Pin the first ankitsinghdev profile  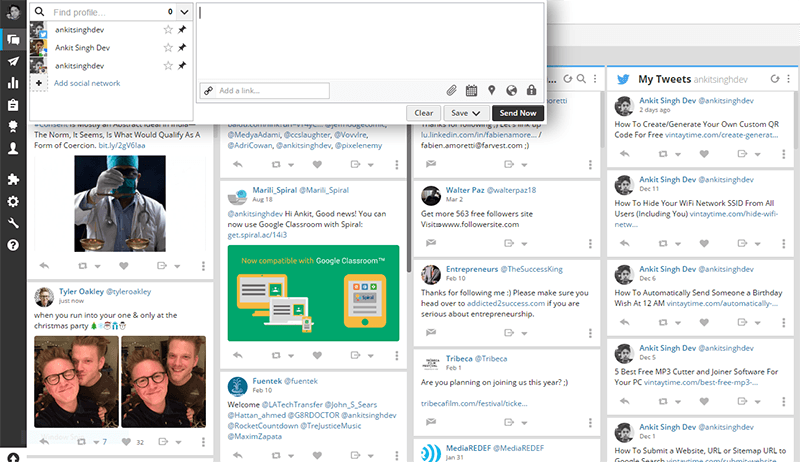point(182,30)
